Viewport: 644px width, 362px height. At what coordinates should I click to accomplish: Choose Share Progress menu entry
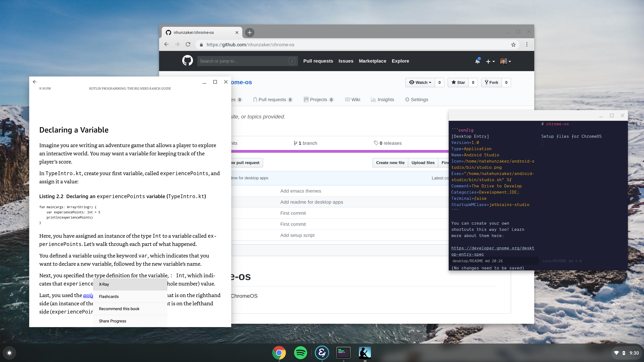(x=112, y=321)
